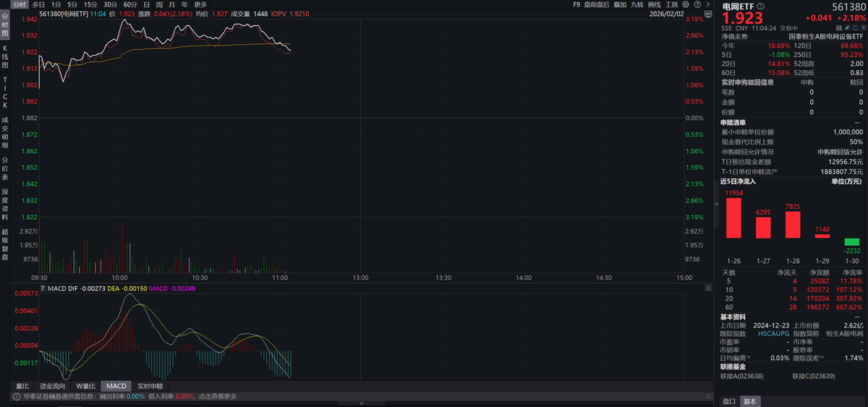Collapse right panel with side arrow handle

point(717,205)
